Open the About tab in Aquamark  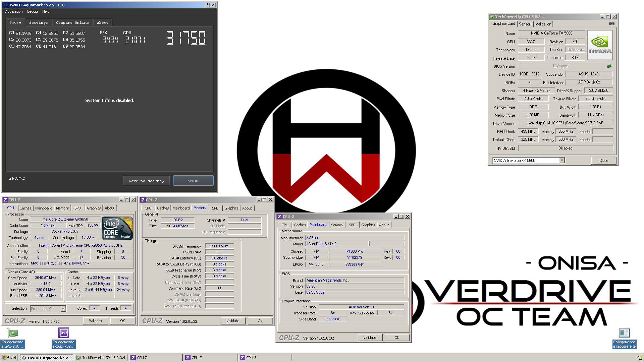tap(103, 23)
